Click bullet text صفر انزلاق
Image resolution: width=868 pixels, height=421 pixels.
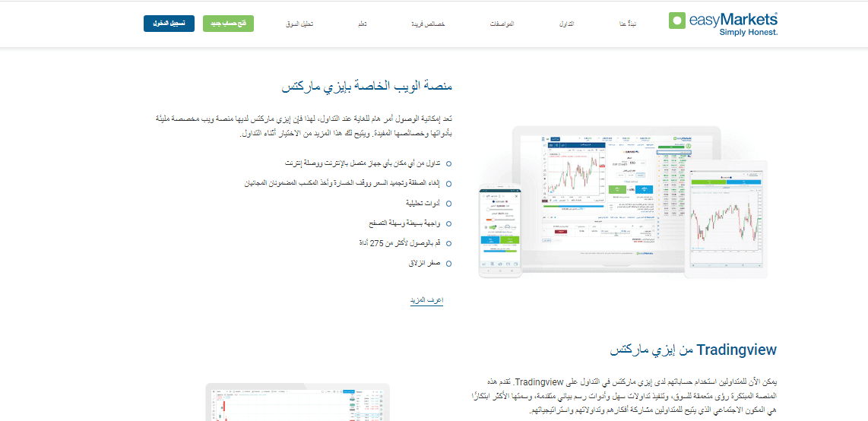(x=423, y=264)
